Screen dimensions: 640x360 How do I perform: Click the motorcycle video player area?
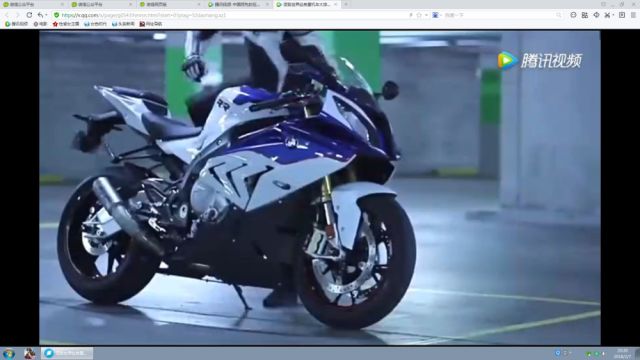coord(320,188)
